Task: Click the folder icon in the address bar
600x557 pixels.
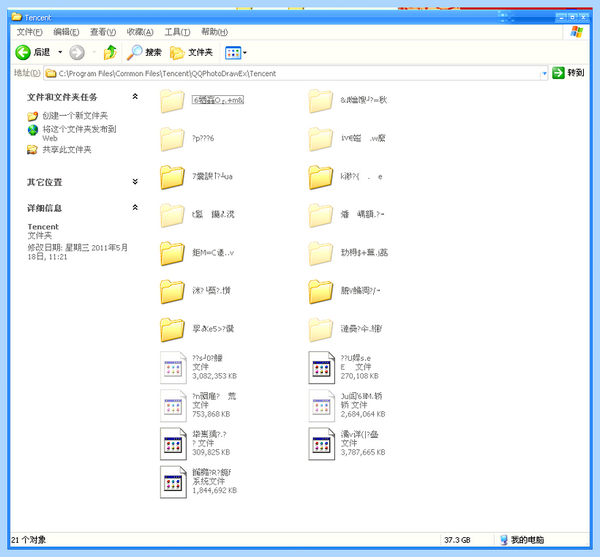Action: (51, 73)
